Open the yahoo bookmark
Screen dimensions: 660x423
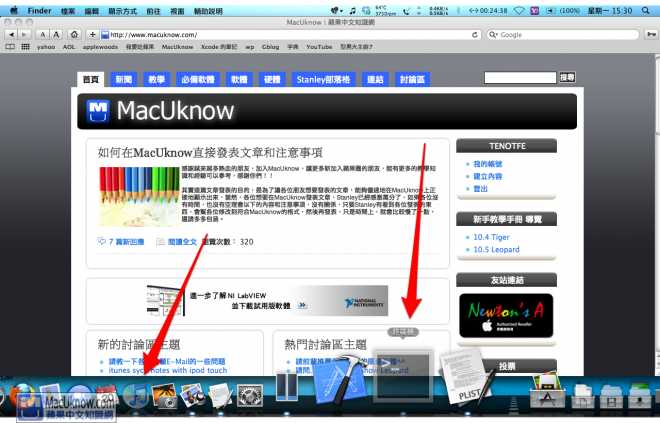click(46, 47)
